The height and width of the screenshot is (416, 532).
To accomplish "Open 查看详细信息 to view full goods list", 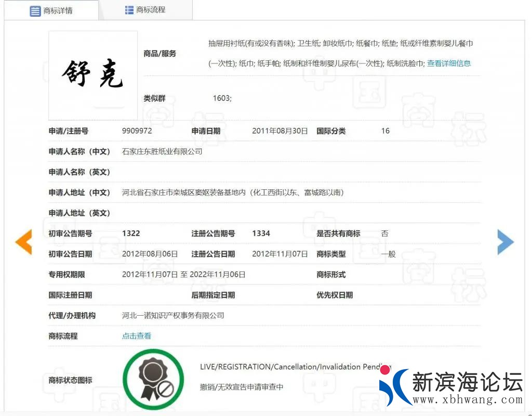I will coord(448,63).
